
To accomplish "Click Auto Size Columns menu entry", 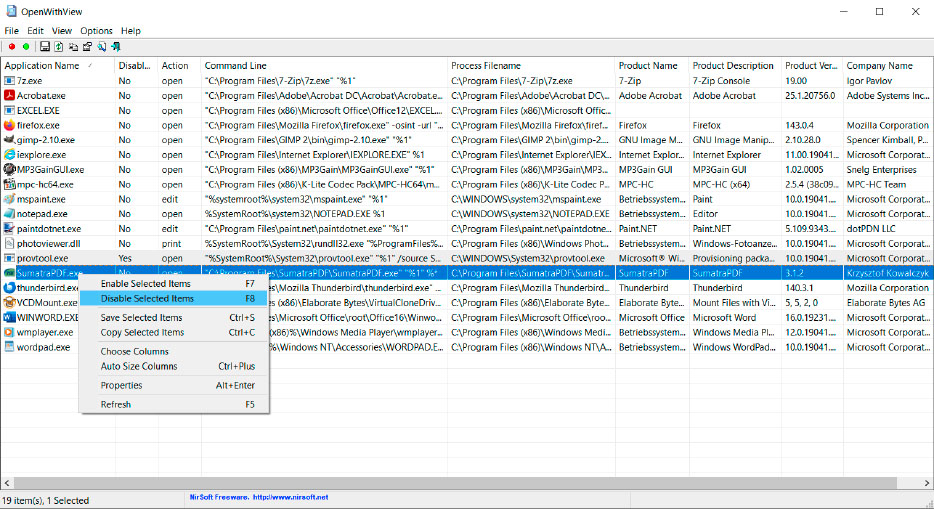I will 138,366.
